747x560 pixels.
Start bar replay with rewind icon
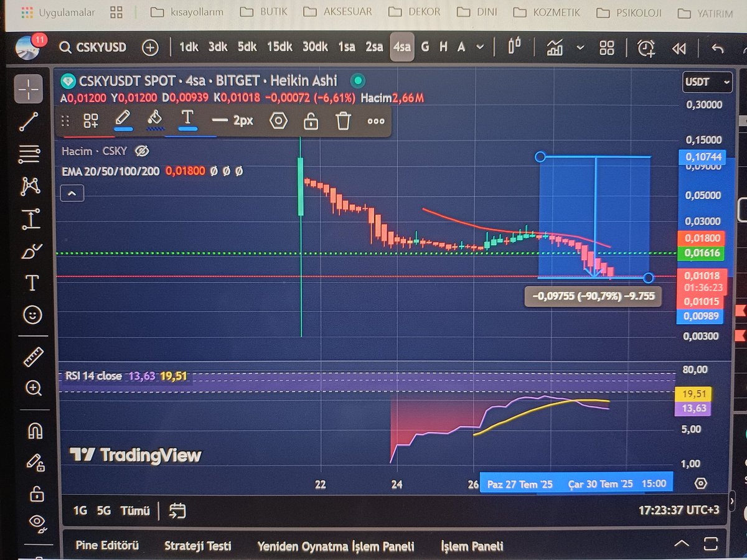679,49
